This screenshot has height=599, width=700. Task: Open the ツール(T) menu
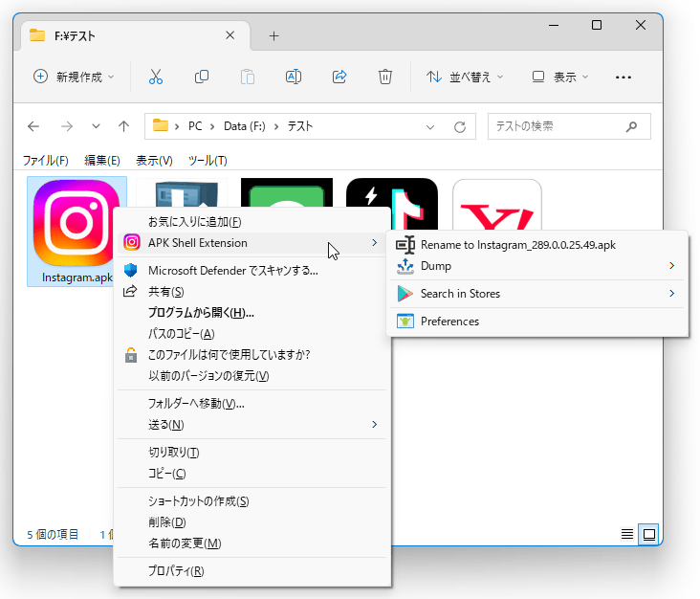[x=208, y=161]
